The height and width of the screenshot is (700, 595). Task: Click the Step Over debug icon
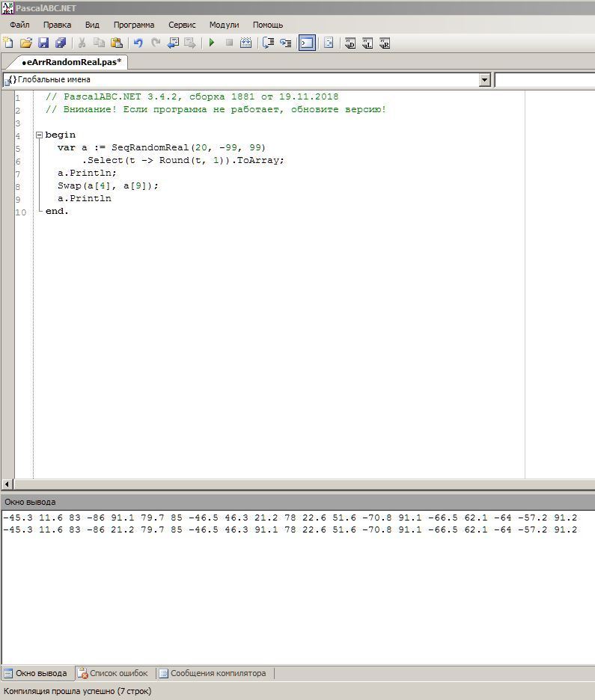coord(268,43)
